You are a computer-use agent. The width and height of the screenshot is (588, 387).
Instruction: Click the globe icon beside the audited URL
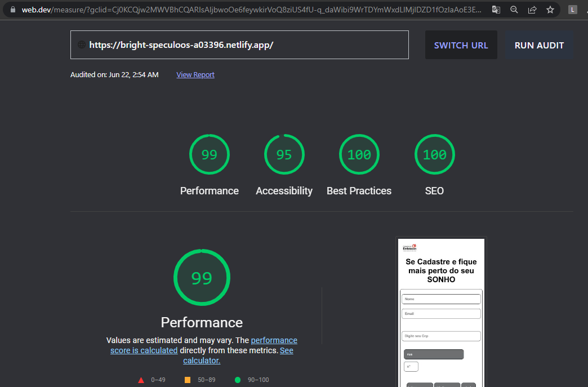coord(81,45)
